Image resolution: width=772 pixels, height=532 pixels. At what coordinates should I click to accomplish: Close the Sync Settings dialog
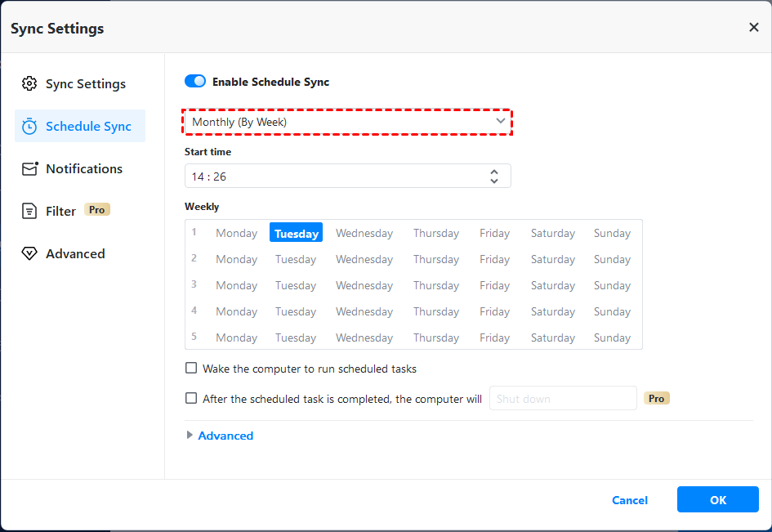(x=753, y=28)
